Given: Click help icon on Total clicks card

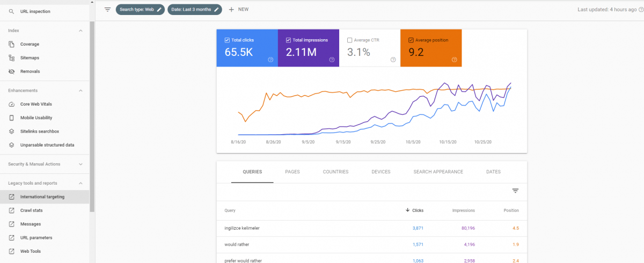Looking at the screenshot, I should click(x=270, y=60).
